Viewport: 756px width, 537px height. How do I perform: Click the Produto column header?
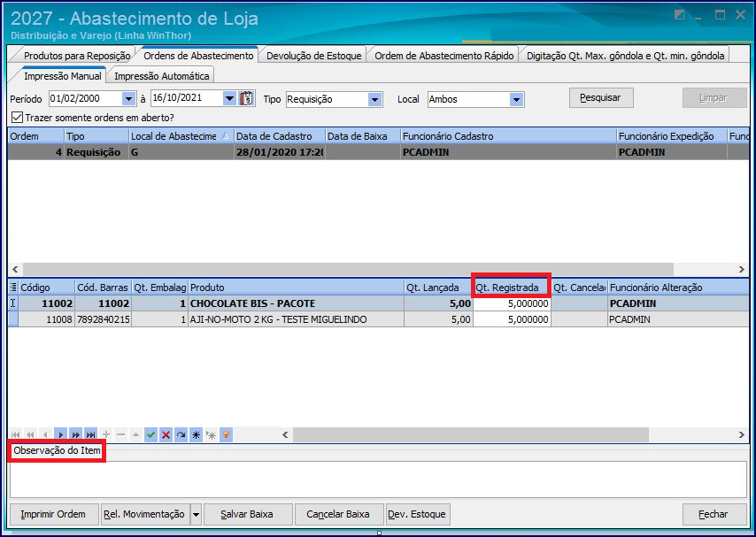pyautogui.click(x=296, y=288)
